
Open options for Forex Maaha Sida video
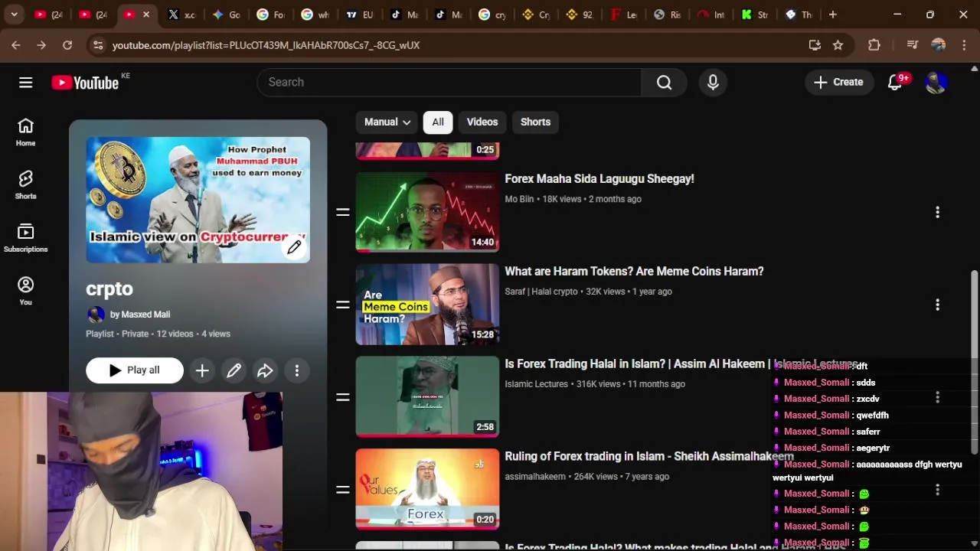937,212
